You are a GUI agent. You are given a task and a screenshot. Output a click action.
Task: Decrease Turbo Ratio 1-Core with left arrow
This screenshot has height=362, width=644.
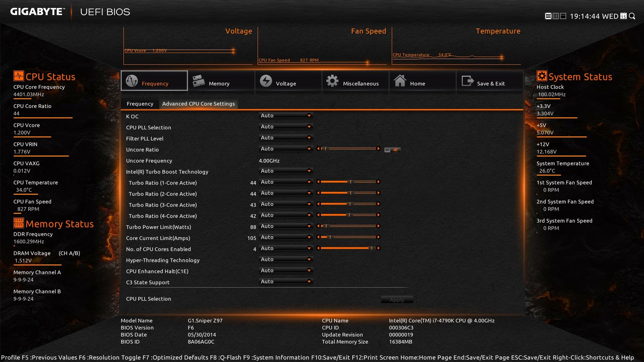pos(318,182)
